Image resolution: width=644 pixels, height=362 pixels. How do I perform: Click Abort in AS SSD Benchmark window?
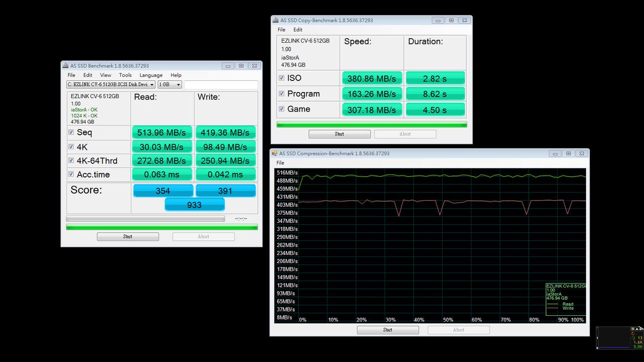pyautogui.click(x=203, y=236)
